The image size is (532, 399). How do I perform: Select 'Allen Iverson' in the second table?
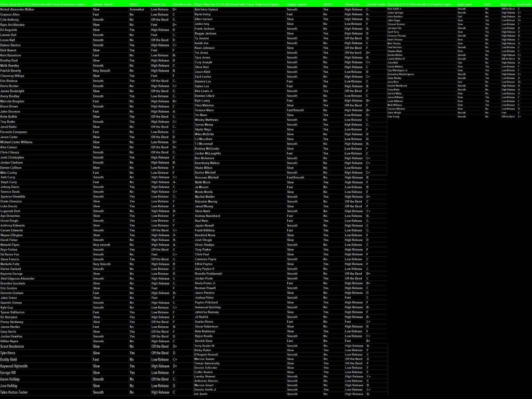[x=204, y=20]
